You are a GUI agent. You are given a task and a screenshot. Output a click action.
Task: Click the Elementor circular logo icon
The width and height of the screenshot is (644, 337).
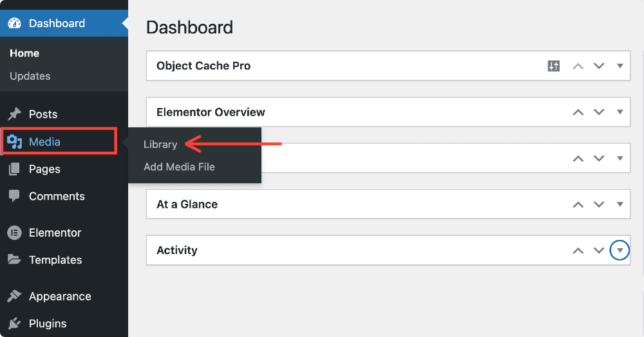14,233
